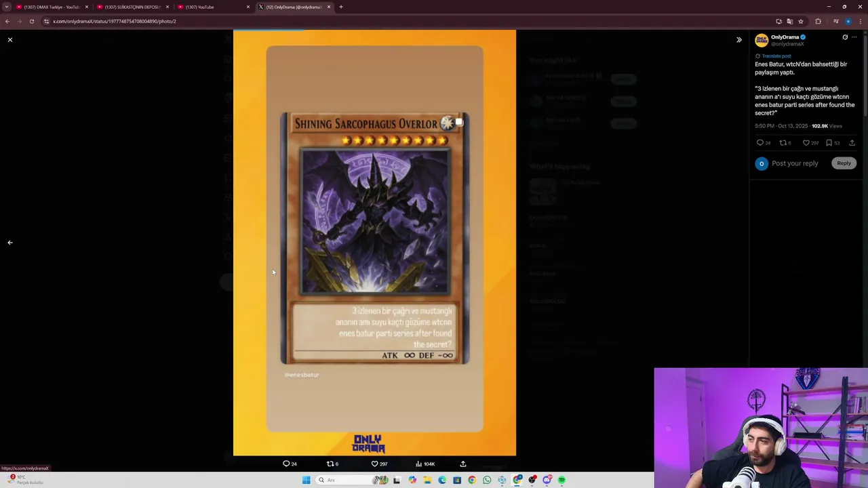Open WhatsApp from taskbar

[x=487, y=480]
